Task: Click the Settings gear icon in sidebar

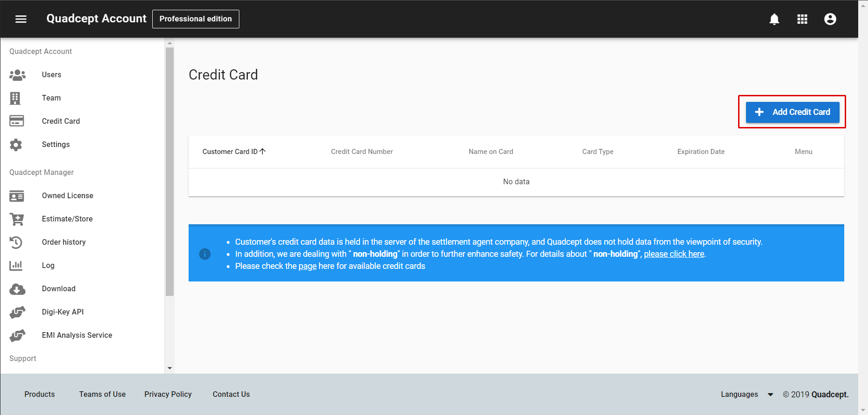Action: (x=16, y=145)
